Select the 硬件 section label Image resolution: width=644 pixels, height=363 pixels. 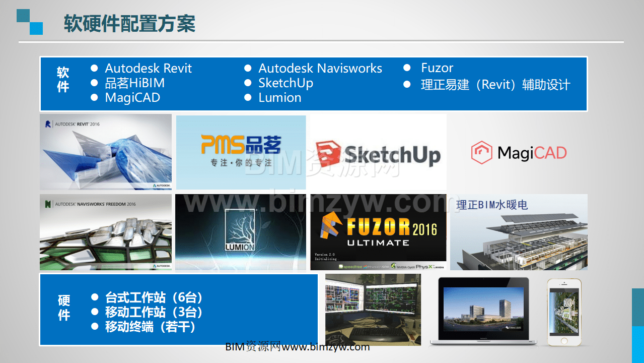63,308
